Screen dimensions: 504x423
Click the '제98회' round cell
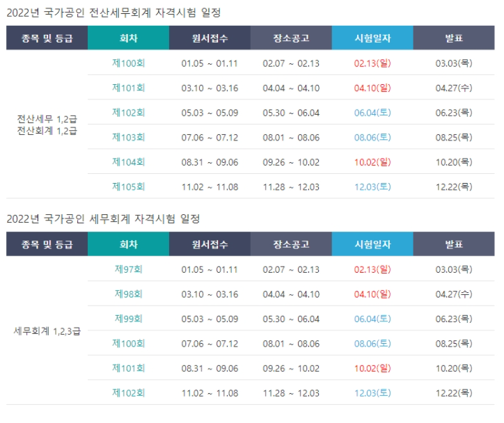pyautogui.click(x=128, y=294)
